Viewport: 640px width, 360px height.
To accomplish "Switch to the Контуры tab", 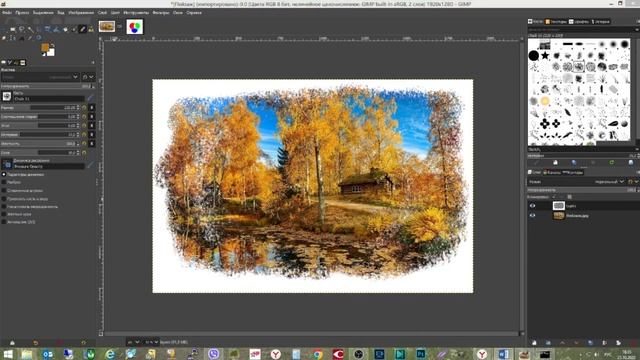I will pyautogui.click(x=573, y=172).
